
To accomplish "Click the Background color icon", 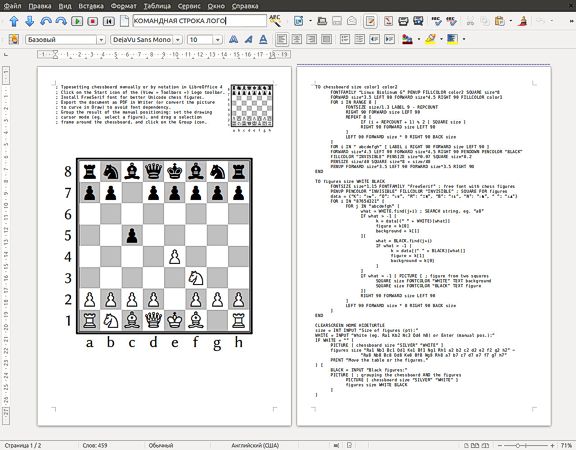I will (452, 39).
